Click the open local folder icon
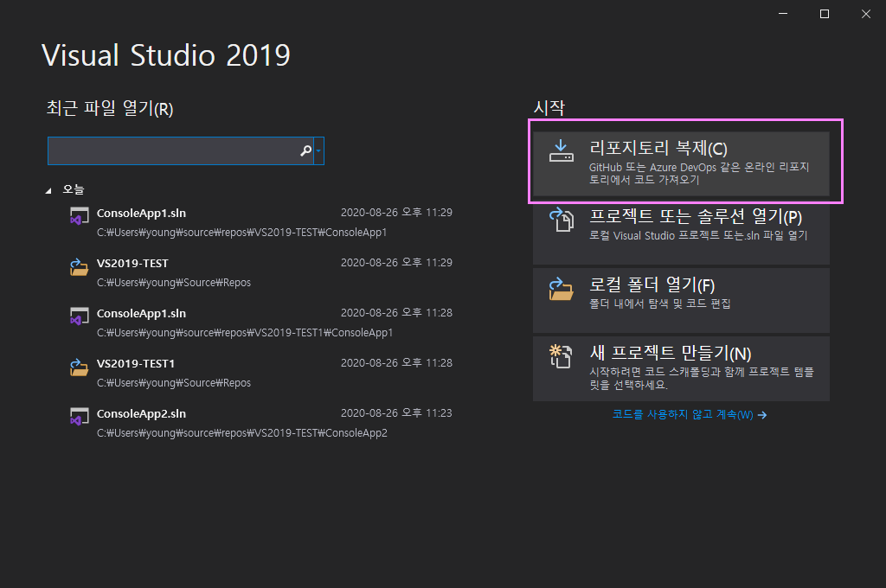 (x=561, y=289)
